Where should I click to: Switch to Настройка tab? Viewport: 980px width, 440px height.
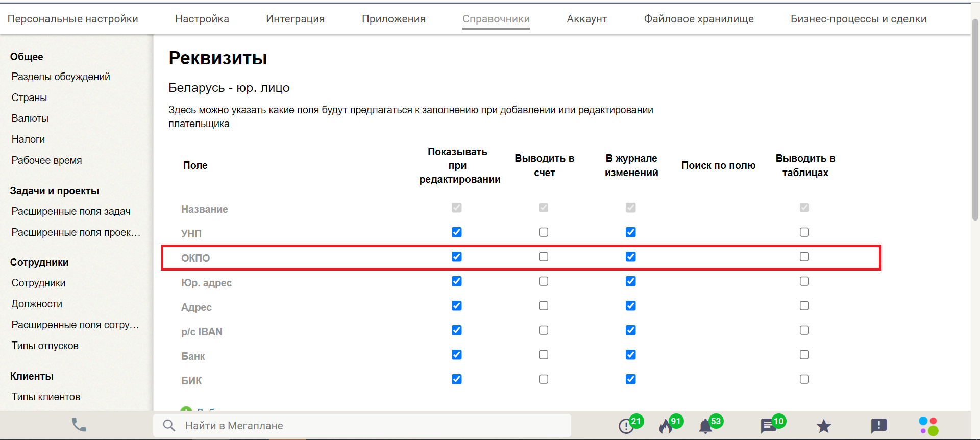(202, 19)
